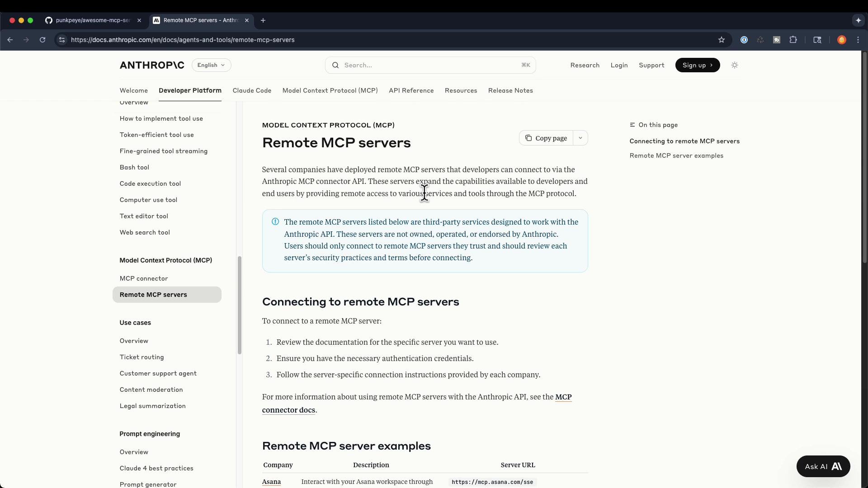The image size is (868, 488).
Task: Go to the API Reference tab
Action: (411, 90)
